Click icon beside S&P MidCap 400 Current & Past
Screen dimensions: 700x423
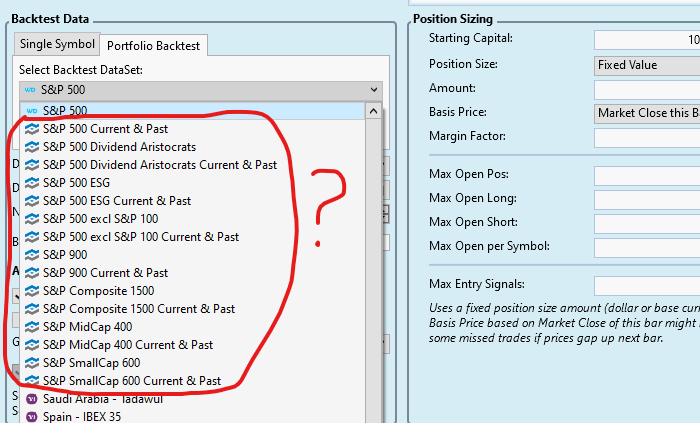[32, 345]
